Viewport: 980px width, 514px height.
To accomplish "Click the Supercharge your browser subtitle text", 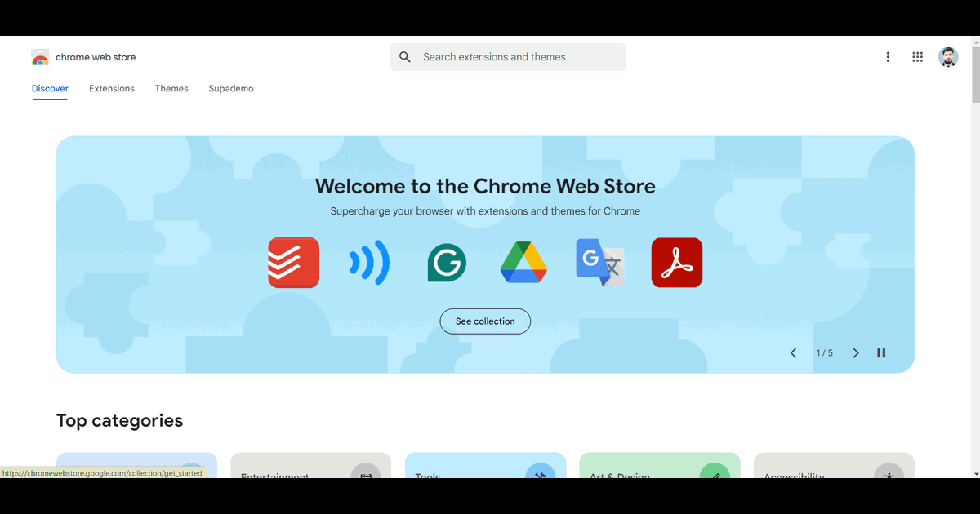I will (x=485, y=211).
